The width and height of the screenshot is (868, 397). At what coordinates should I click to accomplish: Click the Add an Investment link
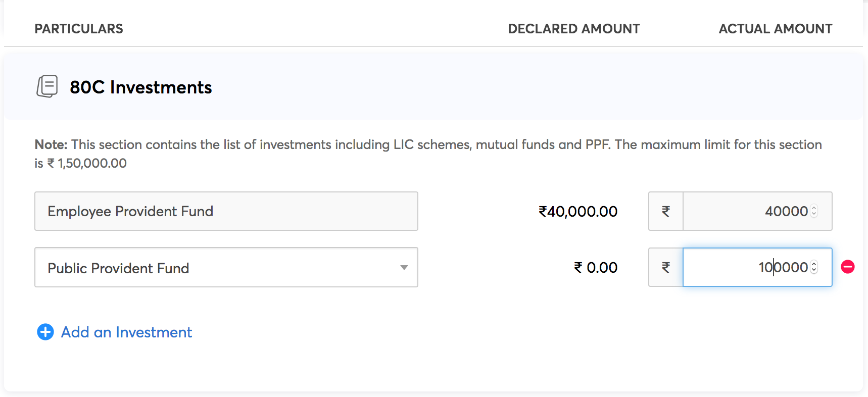[126, 332]
